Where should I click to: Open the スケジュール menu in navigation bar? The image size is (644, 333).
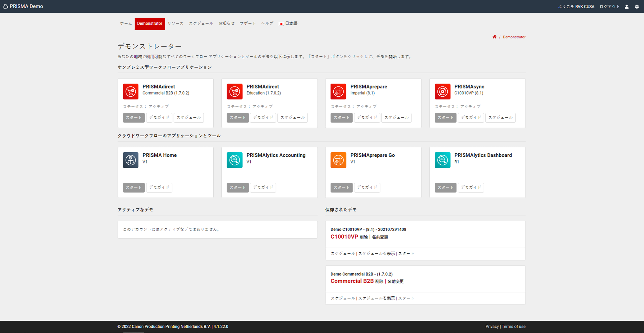click(201, 23)
